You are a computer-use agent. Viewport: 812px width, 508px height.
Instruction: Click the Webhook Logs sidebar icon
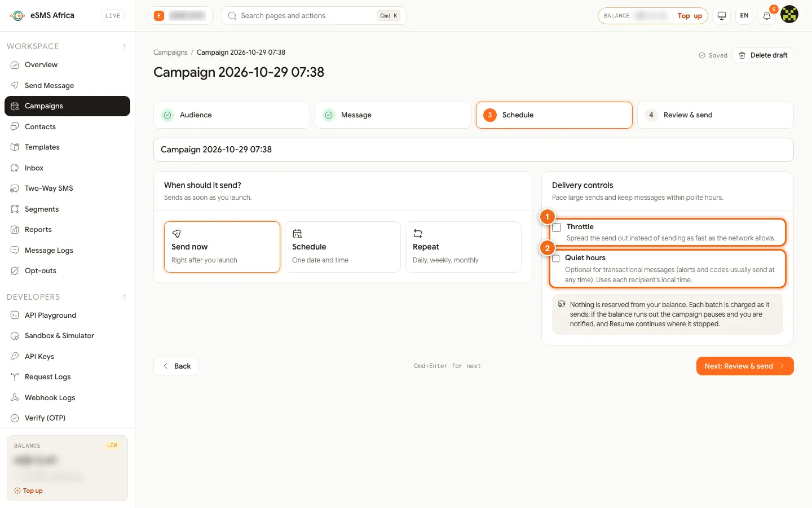(15, 397)
